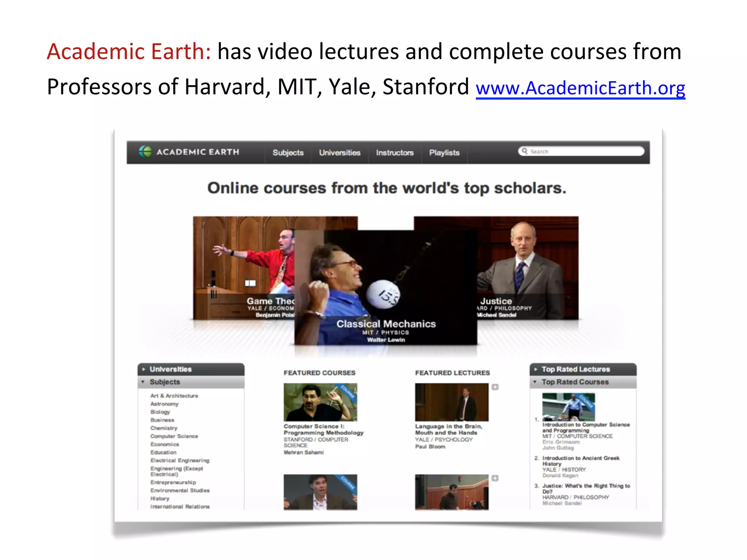Choose Chemistry subject
Screen dimensions: 747x560
click(164, 428)
